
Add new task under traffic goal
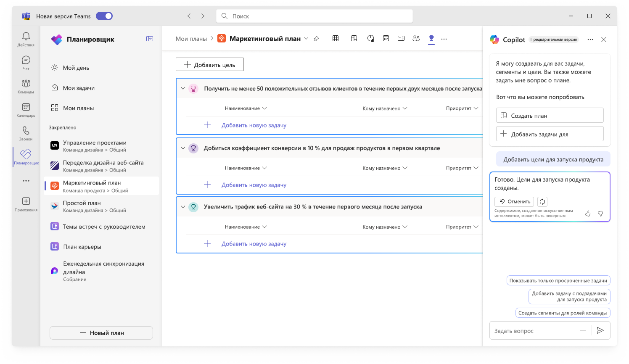pyautogui.click(x=254, y=244)
